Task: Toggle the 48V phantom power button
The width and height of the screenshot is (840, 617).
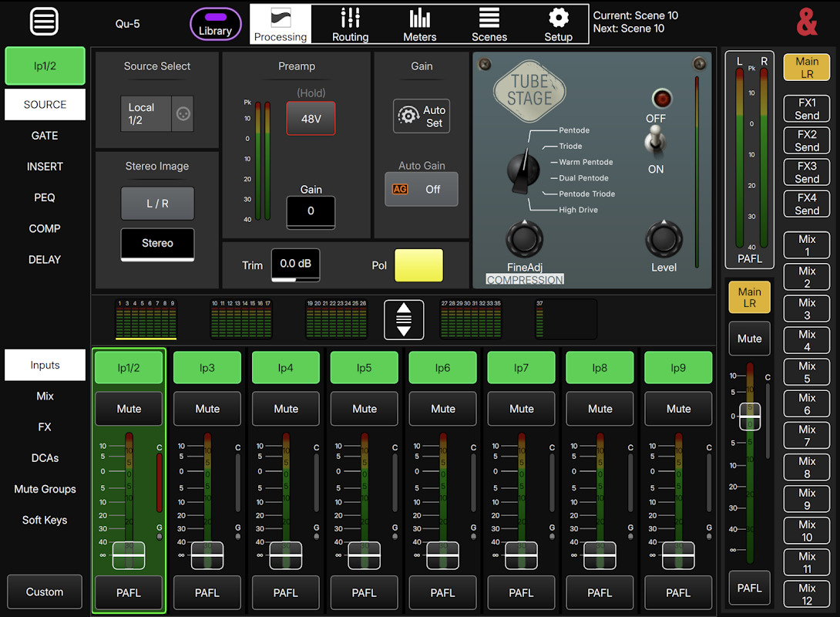Action: coord(311,119)
